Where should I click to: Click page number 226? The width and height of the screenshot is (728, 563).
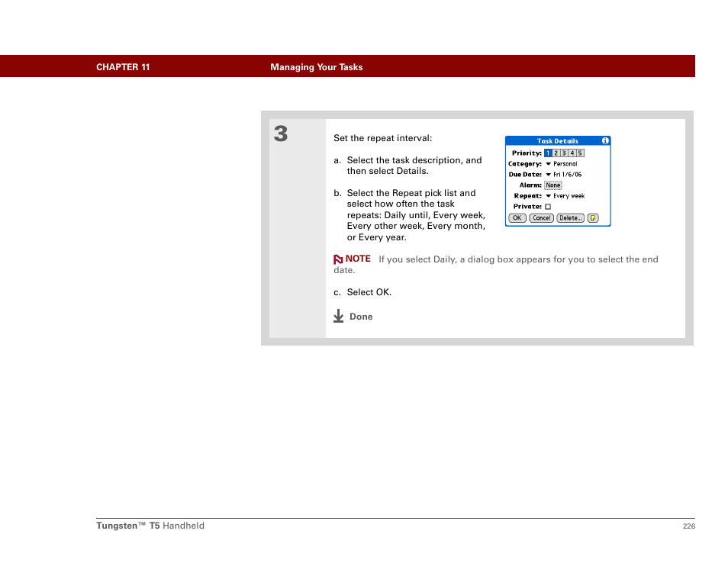coord(689,526)
